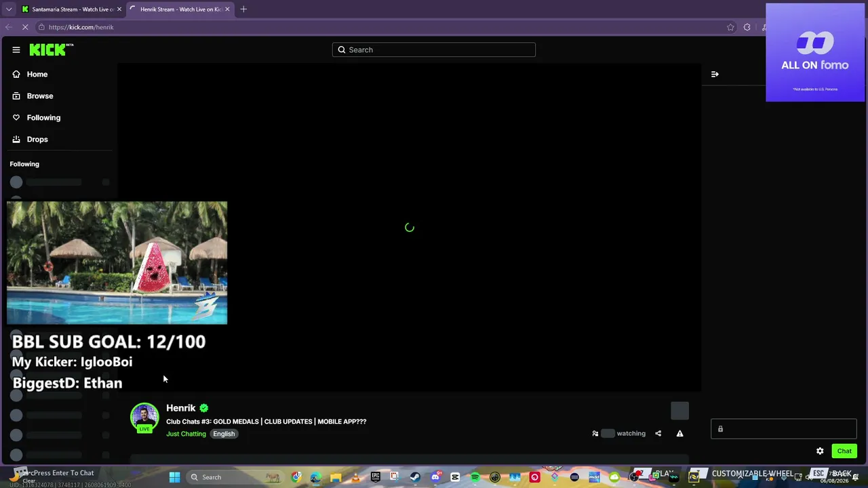Collapse the chat panel arrow icon
This screenshot has width=868, height=488.
pos(715,74)
